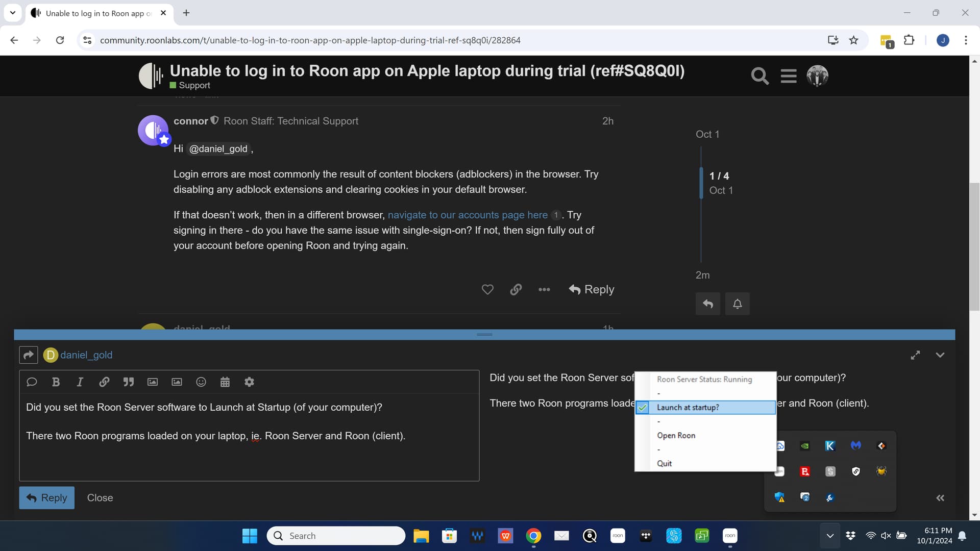Click the Support category tag
The width and height of the screenshot is (980, 551).
tap(190, 85)
